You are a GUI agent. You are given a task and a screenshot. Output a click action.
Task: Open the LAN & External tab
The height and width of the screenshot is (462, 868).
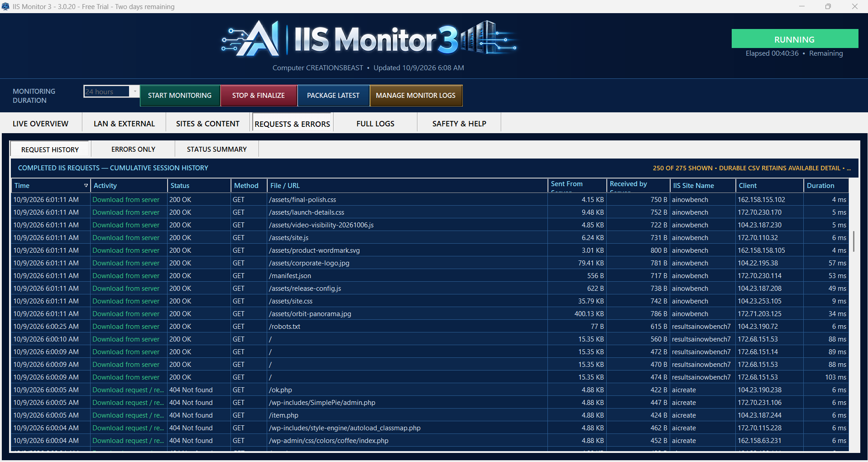tap(124, 124)
